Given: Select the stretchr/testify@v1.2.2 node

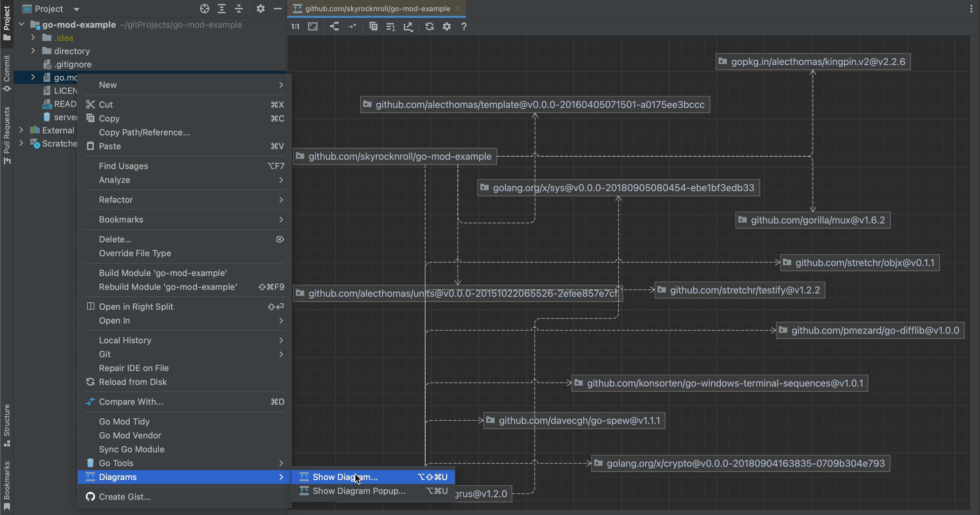Looking at the screenshot, I should tap(744, 290).
